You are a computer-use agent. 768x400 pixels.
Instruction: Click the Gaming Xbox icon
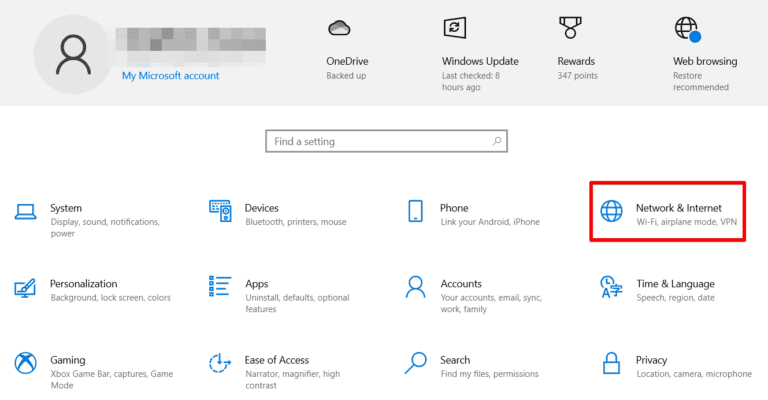pyautogui.click(x=25, y=363)
